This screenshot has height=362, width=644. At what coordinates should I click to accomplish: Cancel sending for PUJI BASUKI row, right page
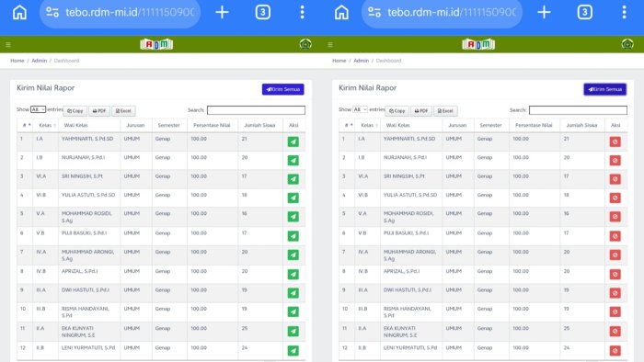615,236
